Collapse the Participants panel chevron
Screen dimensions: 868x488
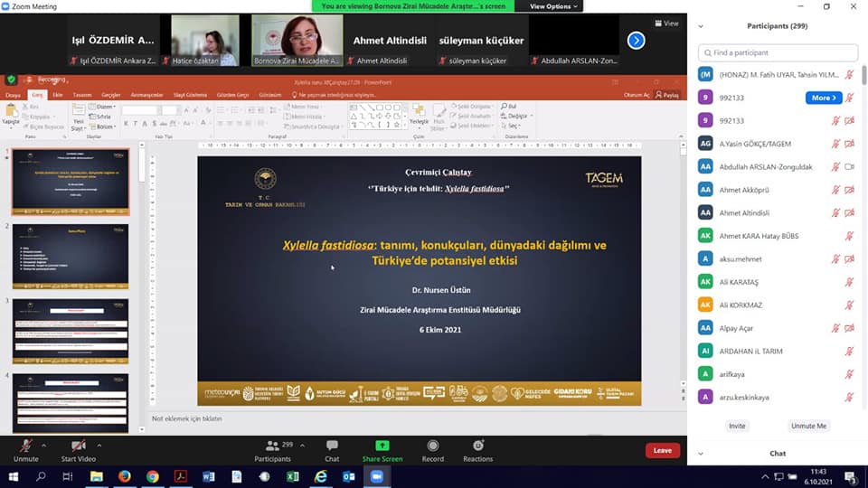701,26
